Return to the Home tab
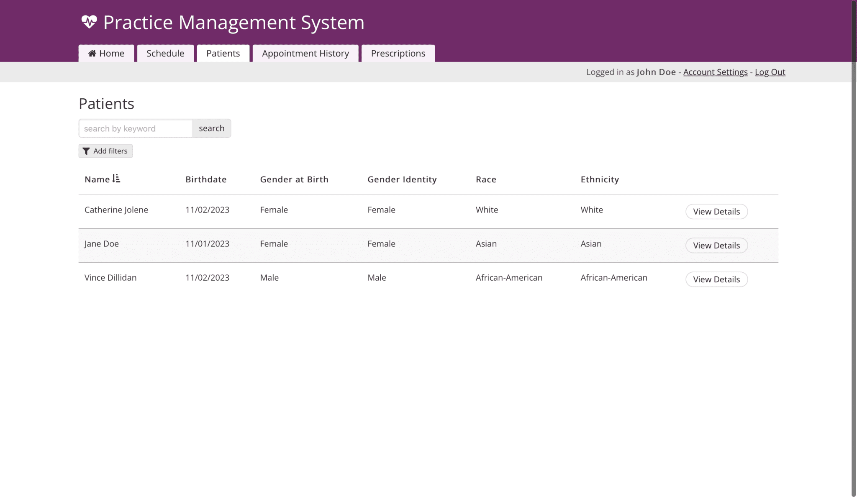This screenshot has height=504, width=857. coord(106,53)
